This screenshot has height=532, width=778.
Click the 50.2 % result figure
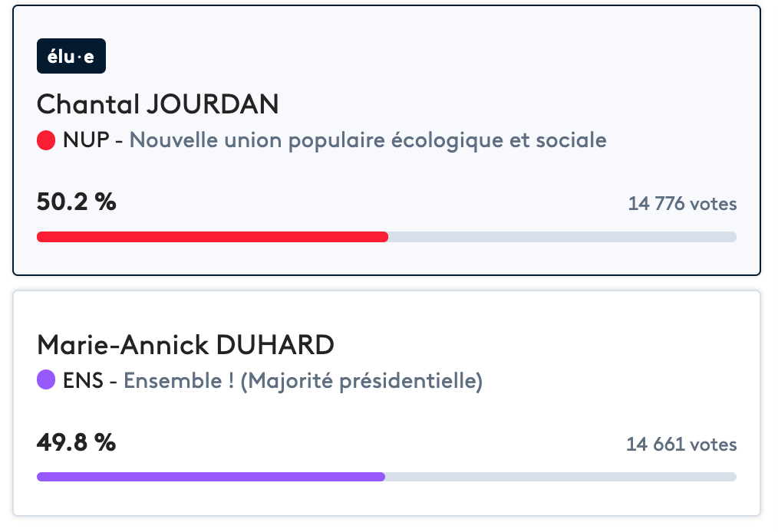pos(76,202)
